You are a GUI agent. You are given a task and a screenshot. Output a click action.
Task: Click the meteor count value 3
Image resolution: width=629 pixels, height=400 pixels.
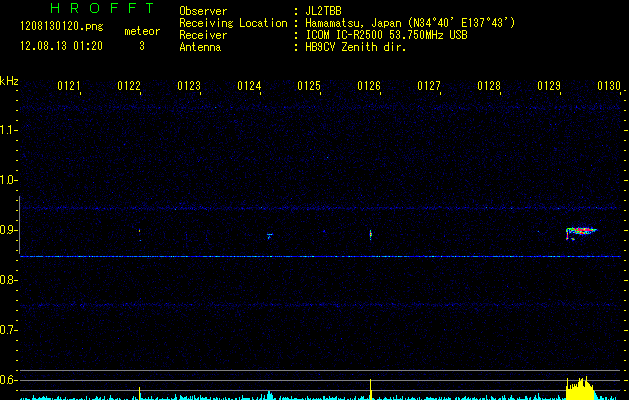tap(141, 46)
